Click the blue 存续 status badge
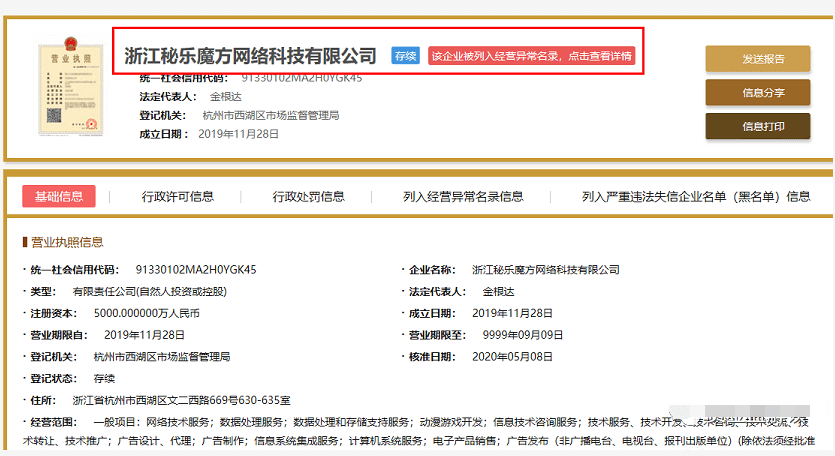The height and width of the screenshot is (456, 835). tap(405, 56)
